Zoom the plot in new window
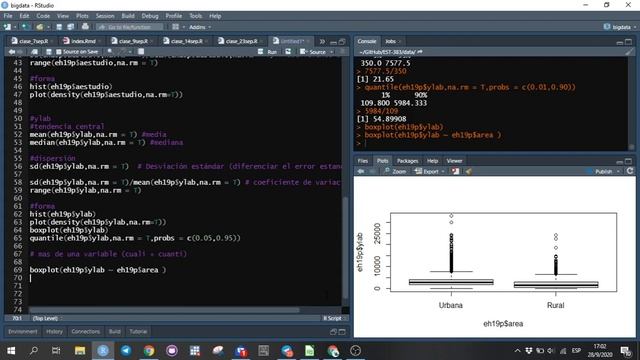The image size is (640, 360). pyautogui.click(x=395, y=171)
